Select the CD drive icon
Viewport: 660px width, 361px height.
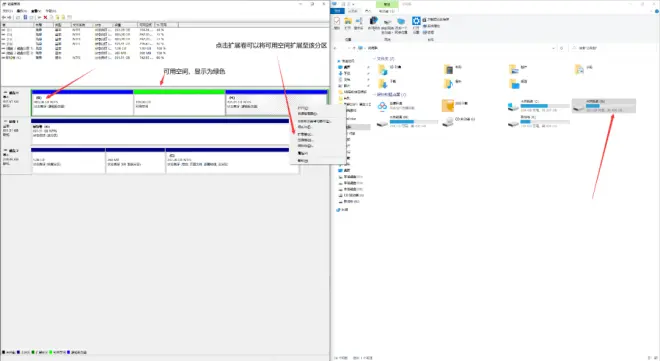[448, 122]
